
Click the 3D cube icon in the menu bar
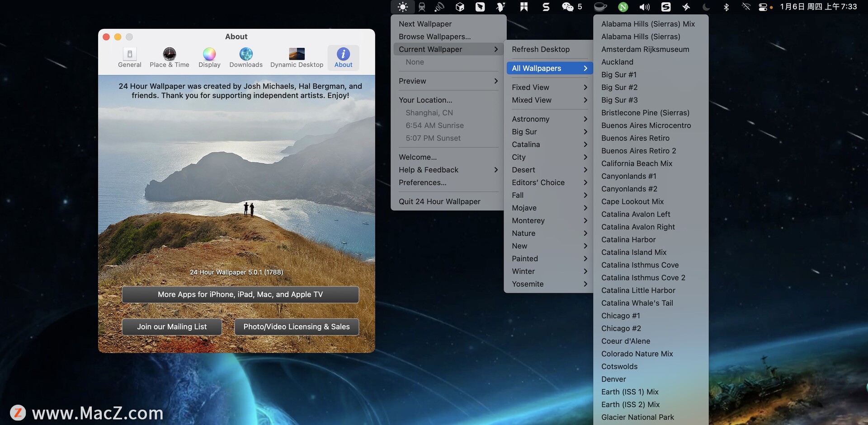coord(460,7)
